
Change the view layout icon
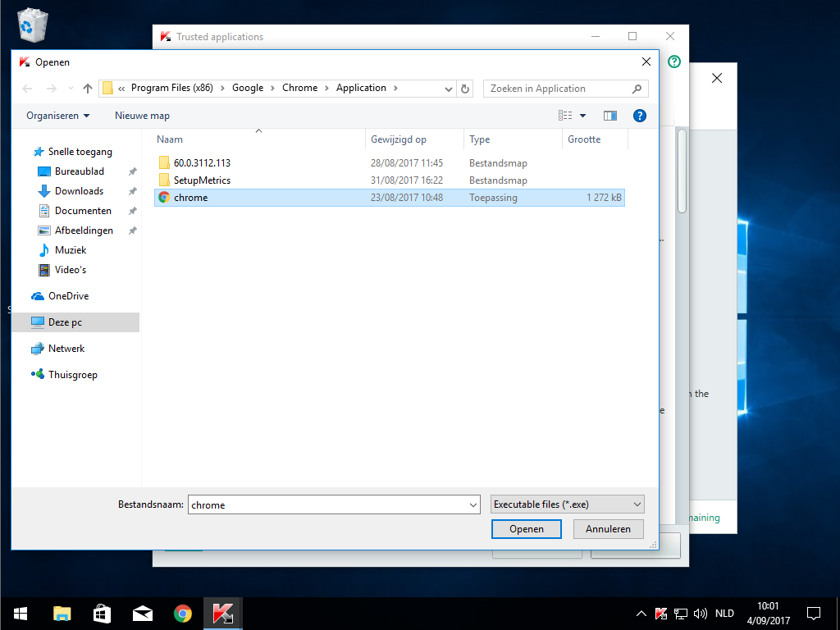[565, 116]
